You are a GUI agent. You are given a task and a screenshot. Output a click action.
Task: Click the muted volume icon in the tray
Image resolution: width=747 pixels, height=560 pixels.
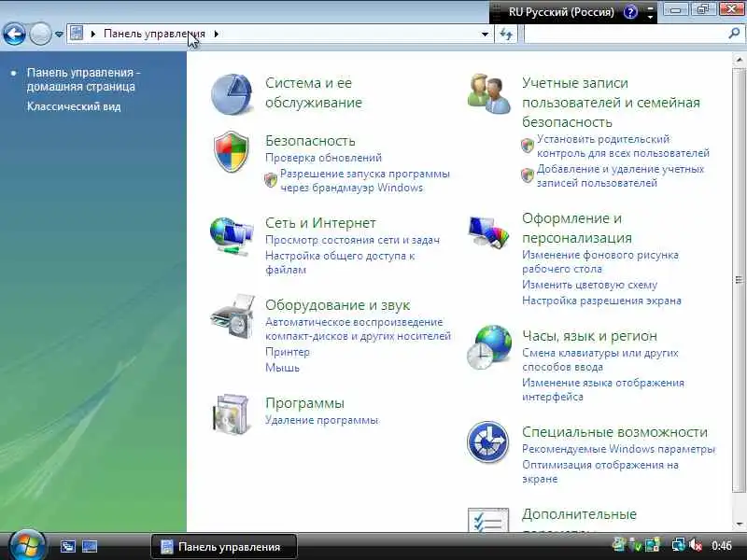695,545
